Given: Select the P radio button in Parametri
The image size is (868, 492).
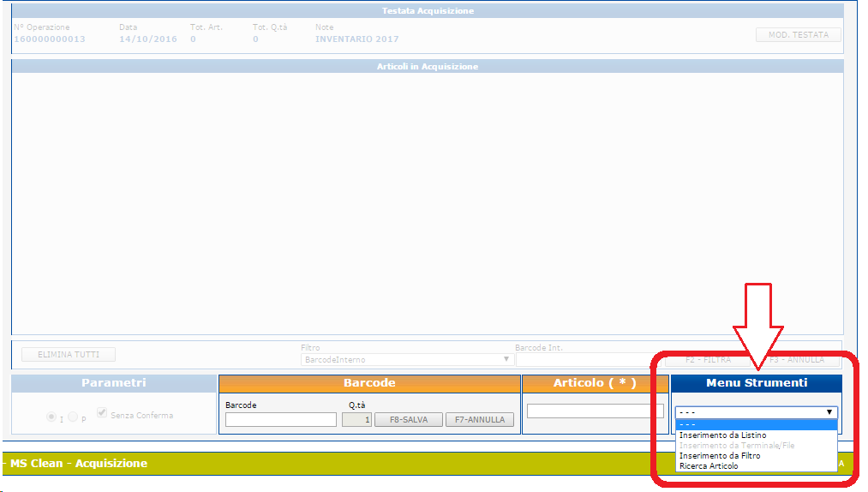Looking at the screenshot, I should pyautogui.click(x=73, y=416).
